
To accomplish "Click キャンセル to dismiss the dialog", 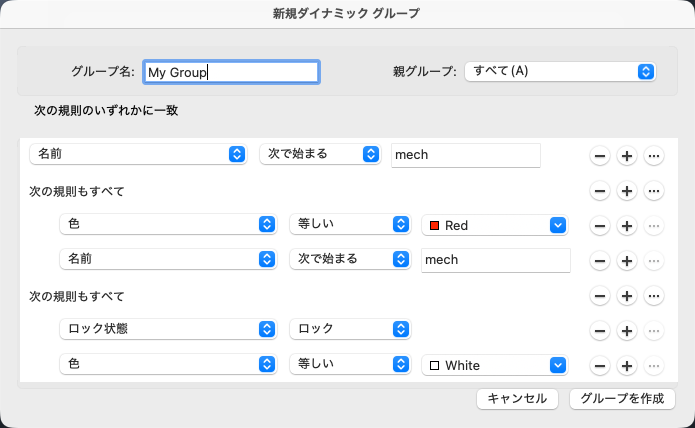I will coord(517,398).
